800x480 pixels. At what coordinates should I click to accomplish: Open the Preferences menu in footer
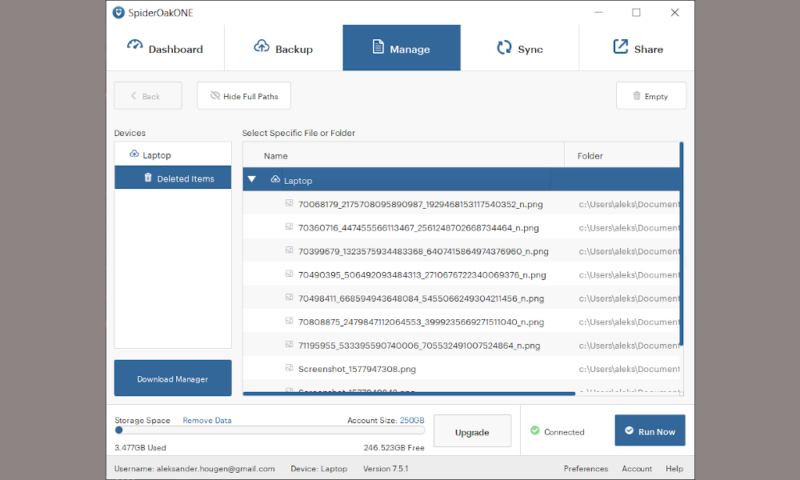click(x=585, y=468)
